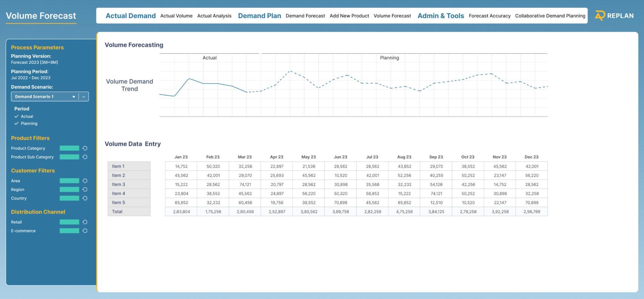This screenshot has width=644, height=299.
Task: Expand the Region filter selector
Action: pyautogui.click(x=69, y=190)
